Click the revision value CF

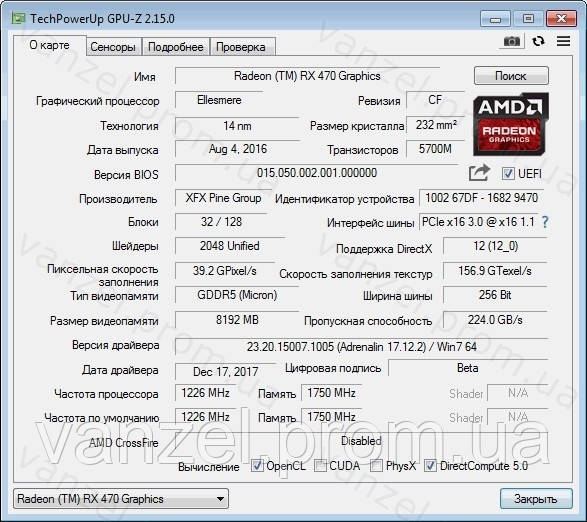435,100
